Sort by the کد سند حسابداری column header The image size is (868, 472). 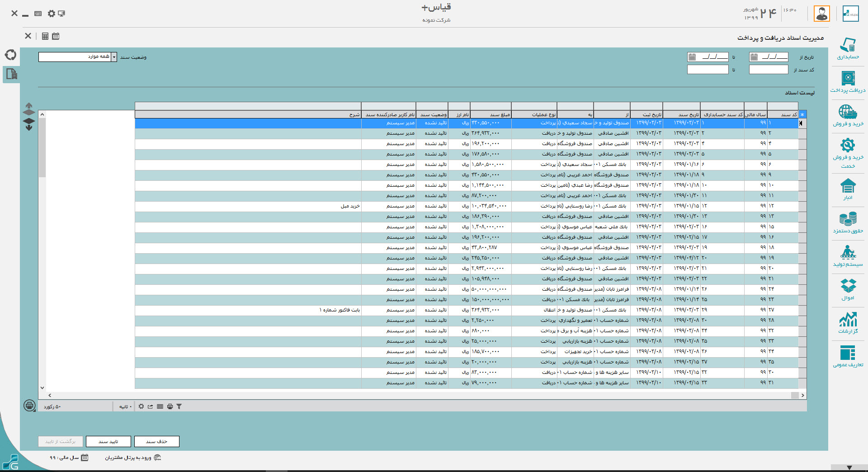coord(722,114)
